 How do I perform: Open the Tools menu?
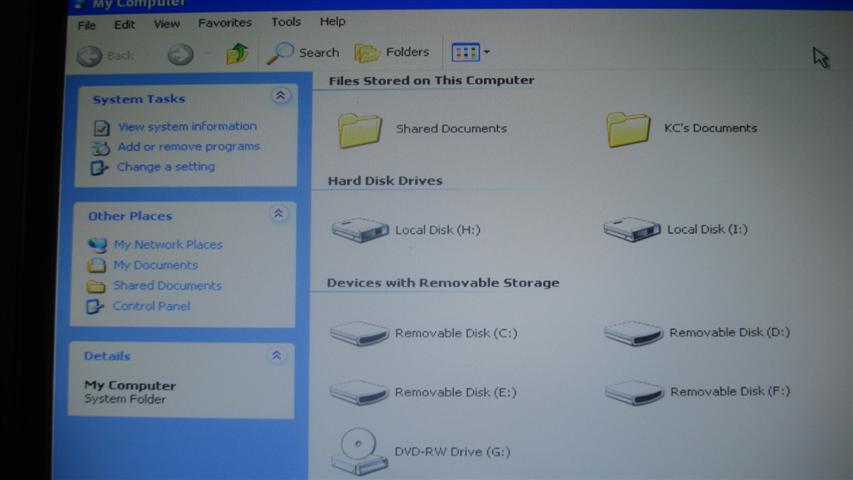tap(286, 22)
